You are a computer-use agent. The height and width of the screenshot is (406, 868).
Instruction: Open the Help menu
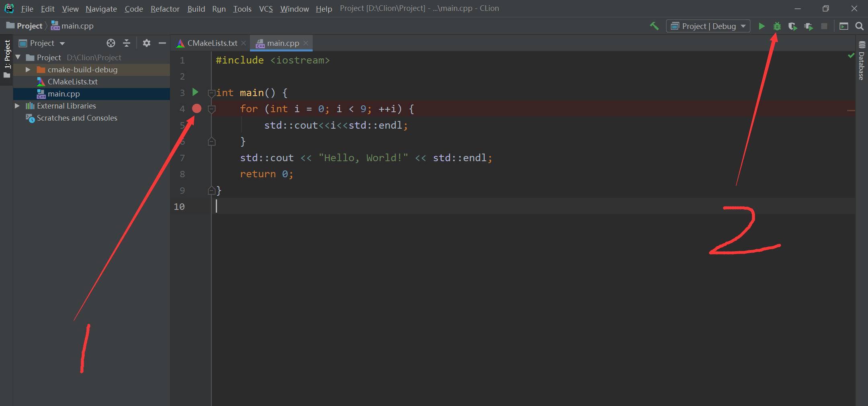323,8
